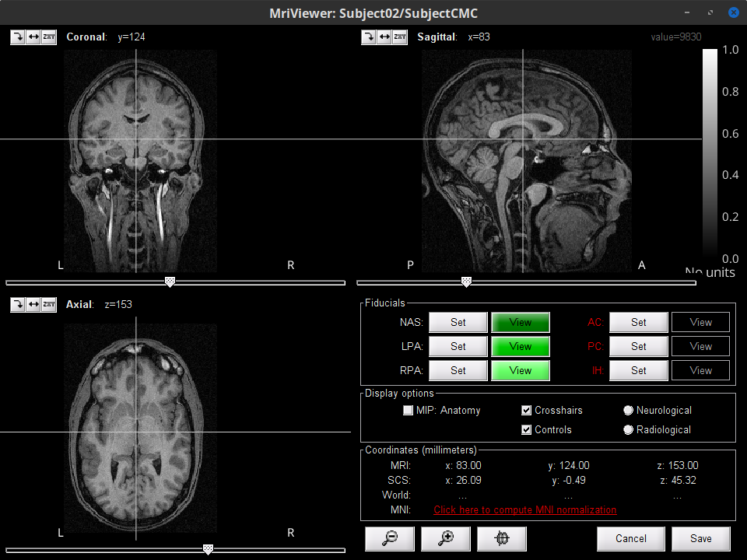Permute axes in the Sagittal view
The width and height of the screenshot is (747, 560).
[400, 37]
